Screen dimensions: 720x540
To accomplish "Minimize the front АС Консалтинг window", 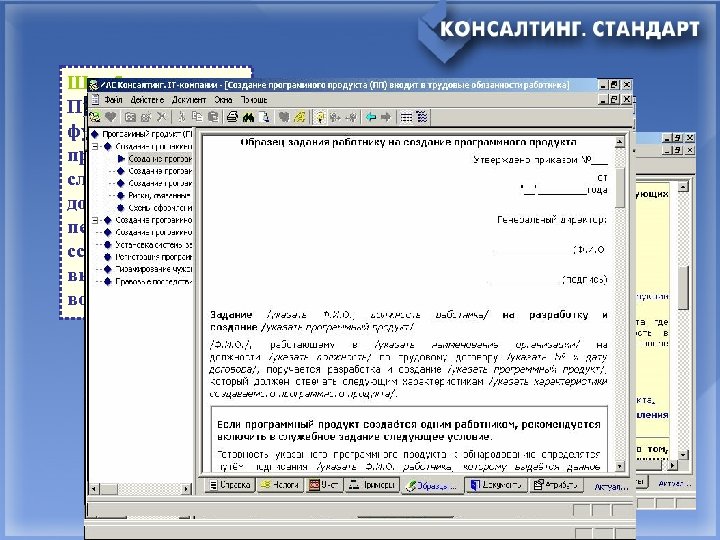I will coord(604,84).
